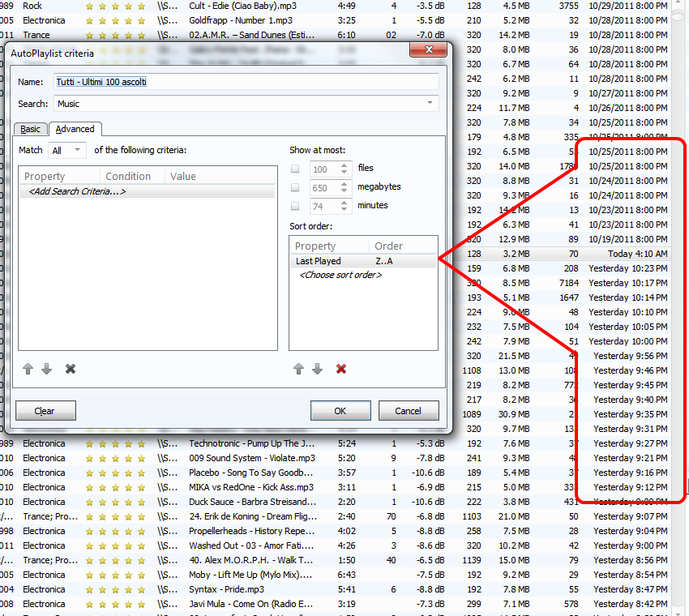Delete the selected criterion with the gray X icon
This screenshot has height=616, width=689.
[71, 369]
